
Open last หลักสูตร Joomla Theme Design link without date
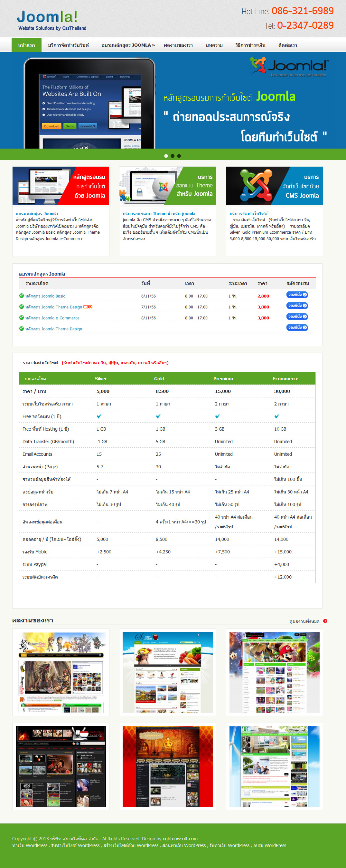tap(53, 329)
